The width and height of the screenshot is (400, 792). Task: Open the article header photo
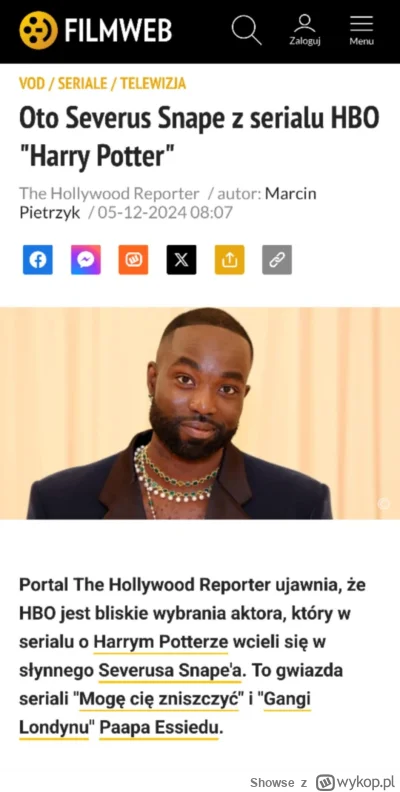tap(200, 413)
